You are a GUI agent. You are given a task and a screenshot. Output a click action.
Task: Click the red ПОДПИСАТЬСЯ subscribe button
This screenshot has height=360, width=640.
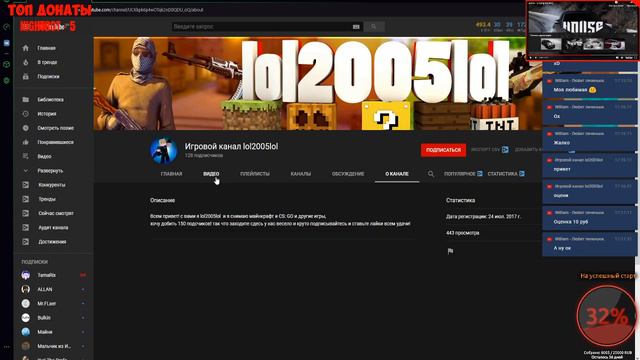pos(443,150)
